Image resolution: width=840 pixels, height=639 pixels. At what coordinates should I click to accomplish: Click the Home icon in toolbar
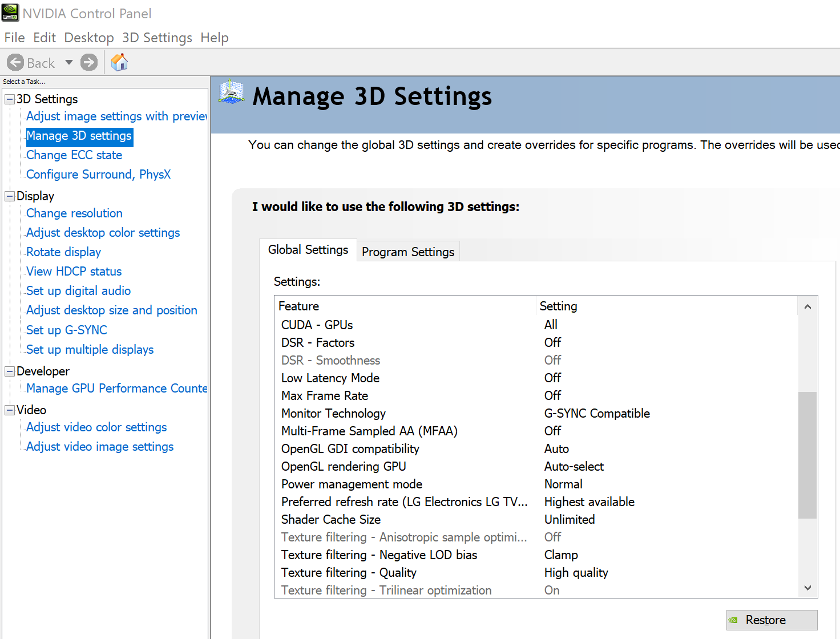119,62
